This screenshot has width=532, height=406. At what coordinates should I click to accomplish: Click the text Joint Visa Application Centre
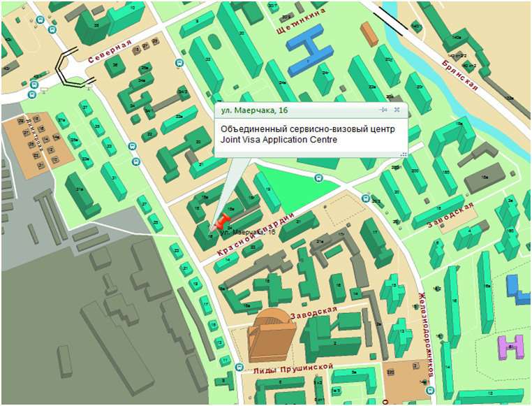tap(279, 140)
